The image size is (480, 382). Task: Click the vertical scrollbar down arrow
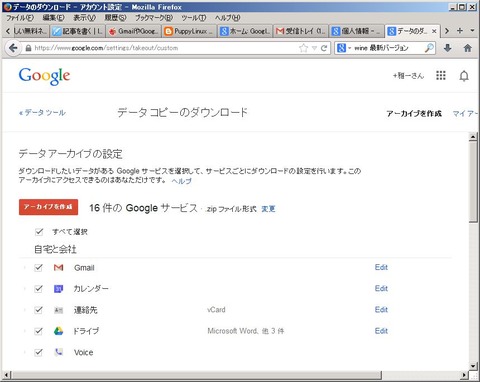(473, 366)
